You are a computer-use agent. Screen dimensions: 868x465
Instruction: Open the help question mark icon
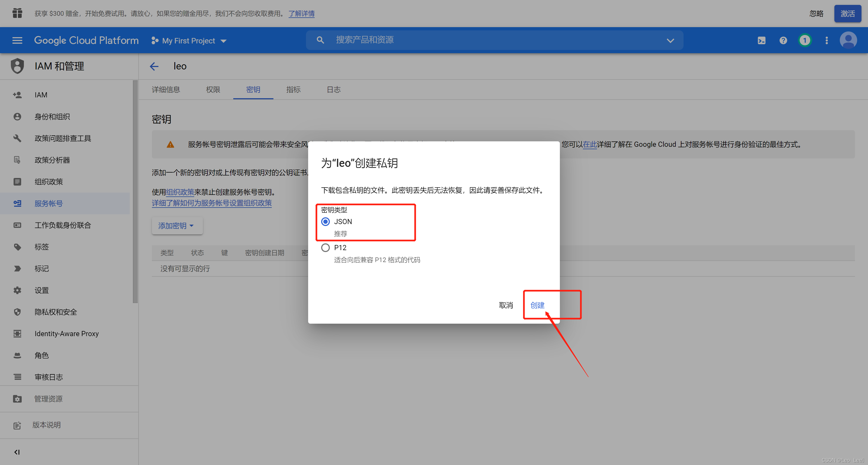783,40
